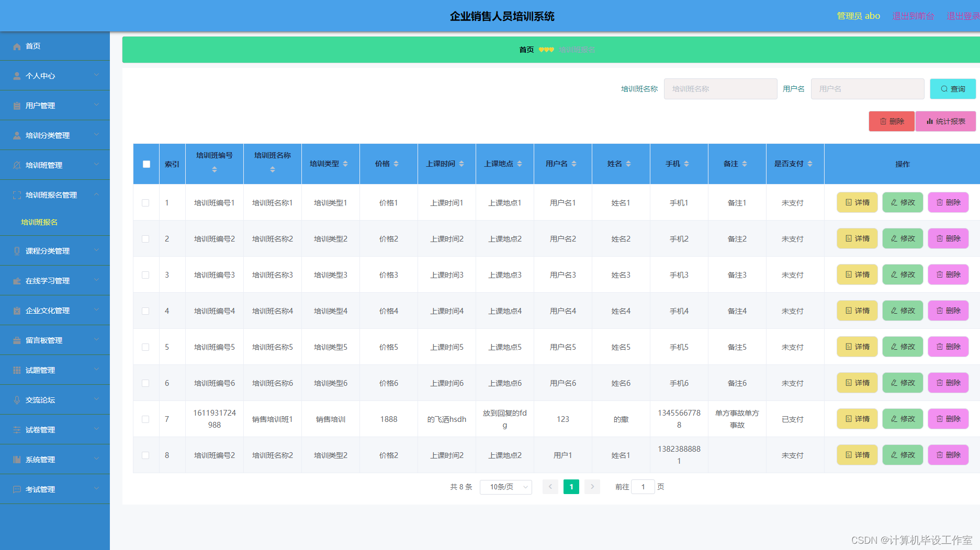
Task: Collapse the 培训班报名管理 submenu arrow
Action: point(97,194)
